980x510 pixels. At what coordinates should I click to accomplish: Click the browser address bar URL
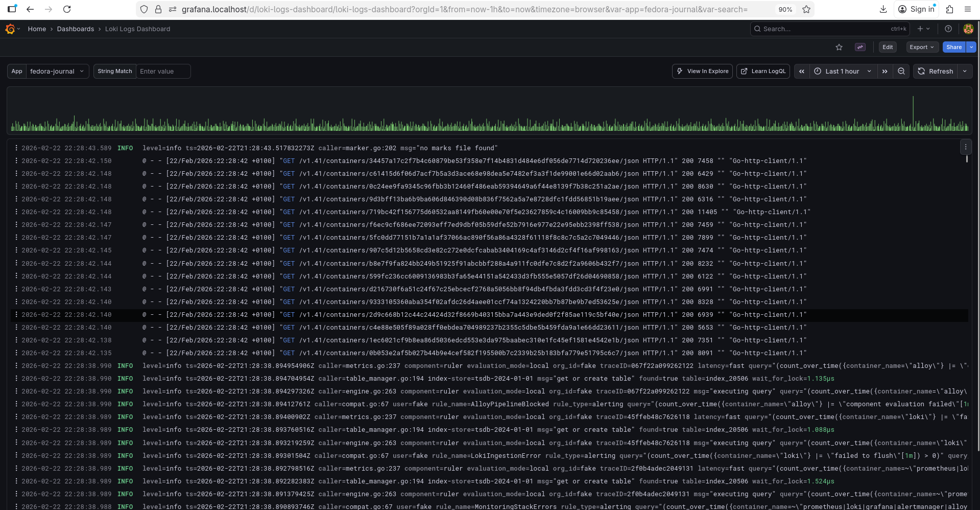pos(465,9)
